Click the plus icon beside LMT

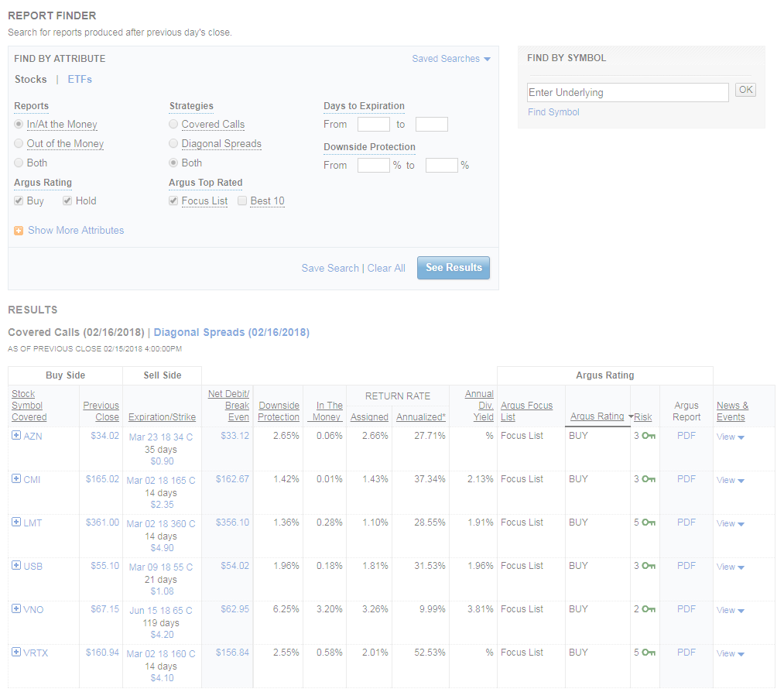click(16, 523)
